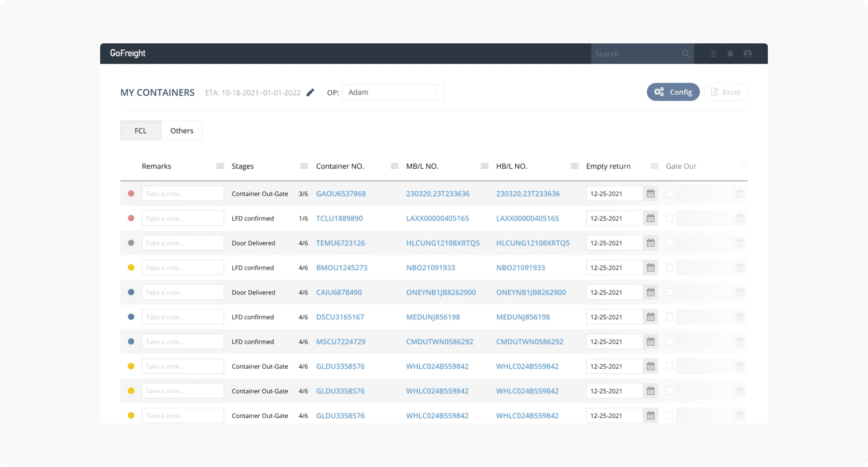
Task: Open Gate Out calendar for DSCU3165167
Action: (x=740, y=317)
